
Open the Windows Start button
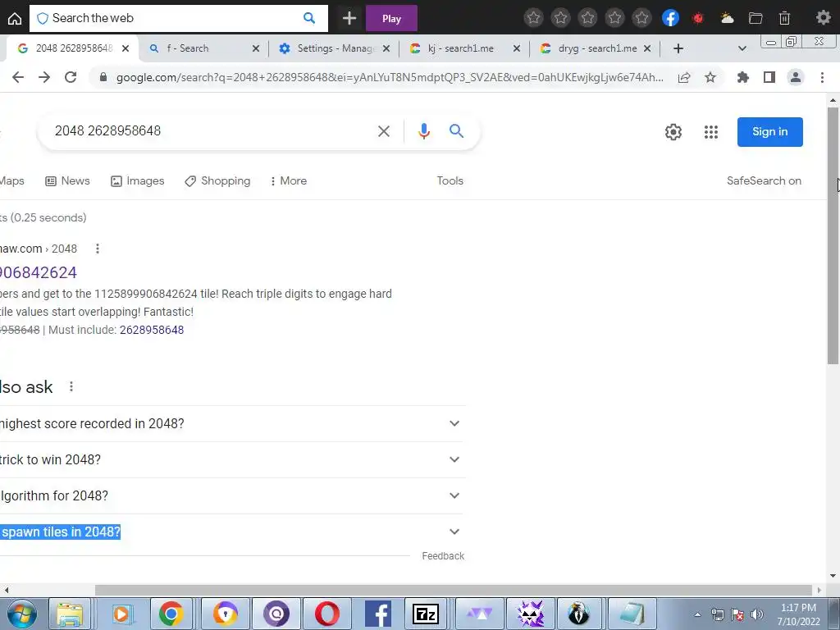(21, 614)
